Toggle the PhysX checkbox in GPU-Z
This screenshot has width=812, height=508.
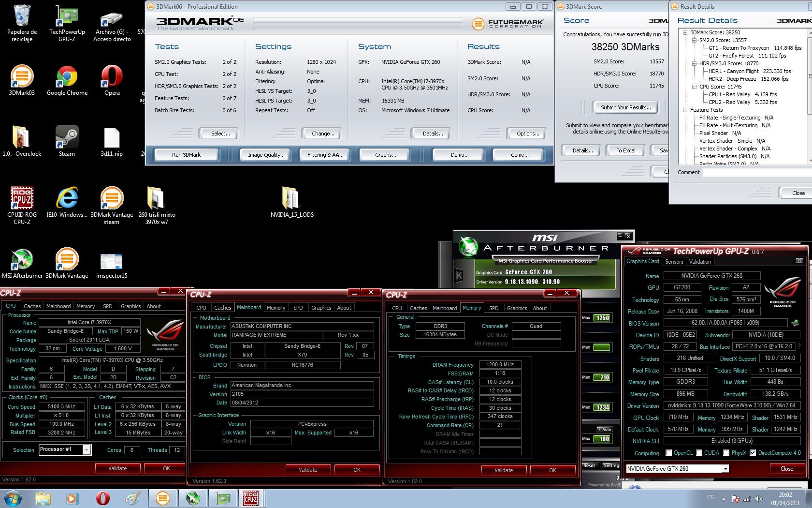(726, 453)
